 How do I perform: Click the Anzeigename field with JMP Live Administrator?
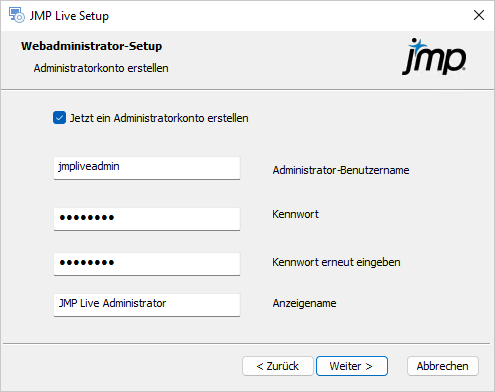click(147, 305)
